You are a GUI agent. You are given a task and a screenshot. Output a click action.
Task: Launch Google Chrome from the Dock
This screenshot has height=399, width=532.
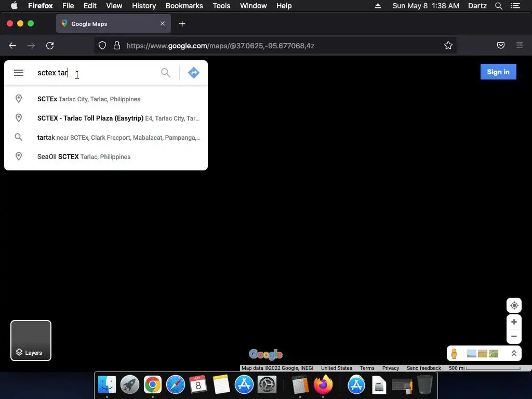pos(153,385)
